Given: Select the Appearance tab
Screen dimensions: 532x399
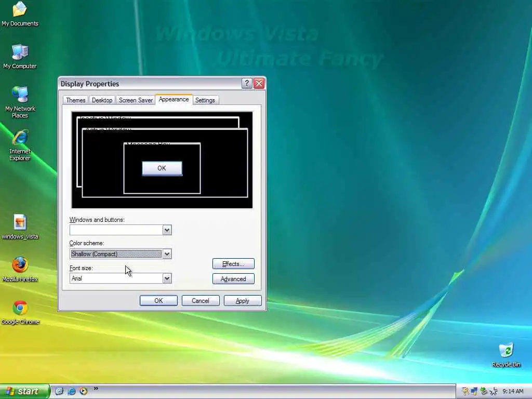Looking at the screenshot, I should click(174, 99).
